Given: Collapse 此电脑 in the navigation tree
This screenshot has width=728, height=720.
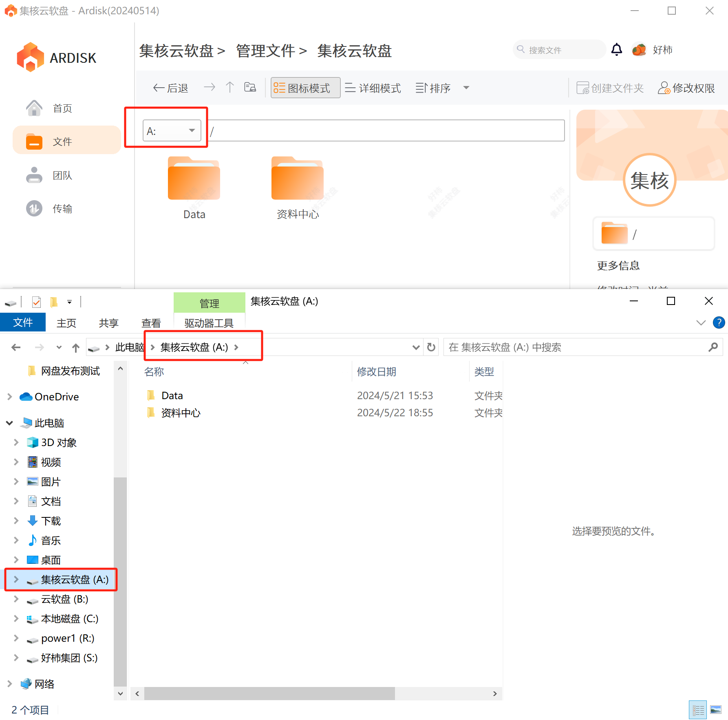Looking at the screenshot, I should click(10, 423).
